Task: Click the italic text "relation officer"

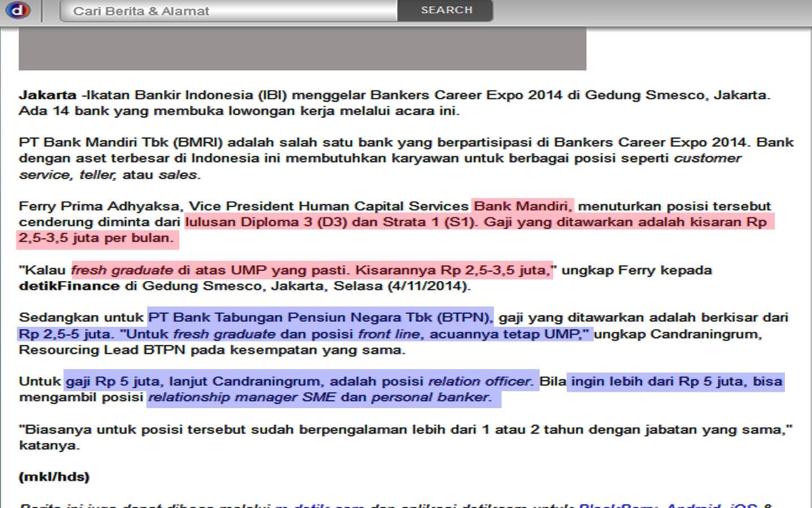Action: 480,382
